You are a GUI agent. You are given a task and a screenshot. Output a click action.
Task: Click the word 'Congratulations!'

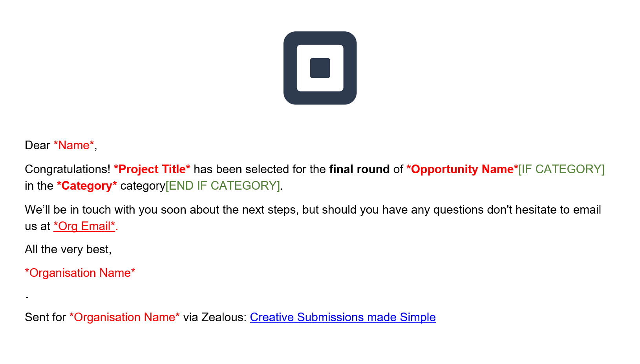(68, 169)
